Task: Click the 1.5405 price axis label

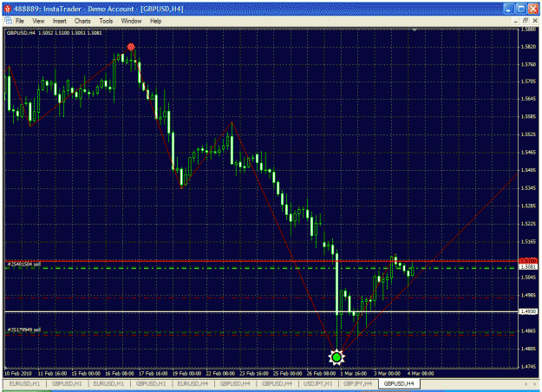Action: tap(528, 170)
